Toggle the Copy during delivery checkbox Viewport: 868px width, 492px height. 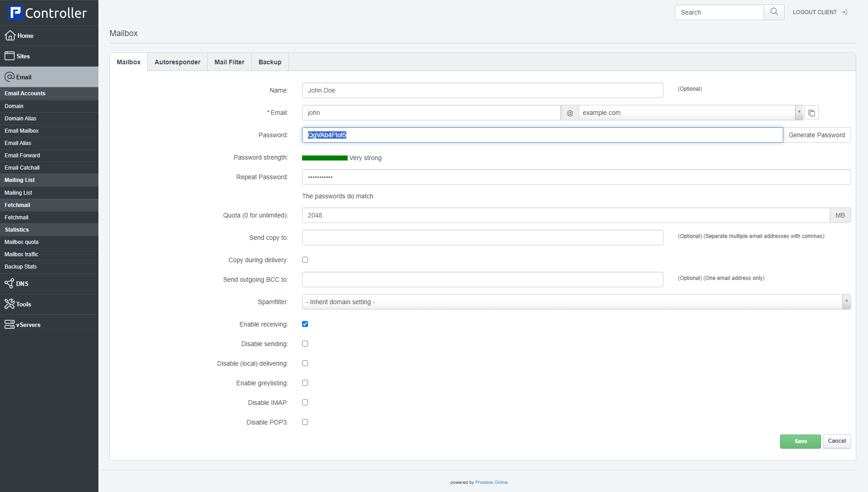[305, 260]
